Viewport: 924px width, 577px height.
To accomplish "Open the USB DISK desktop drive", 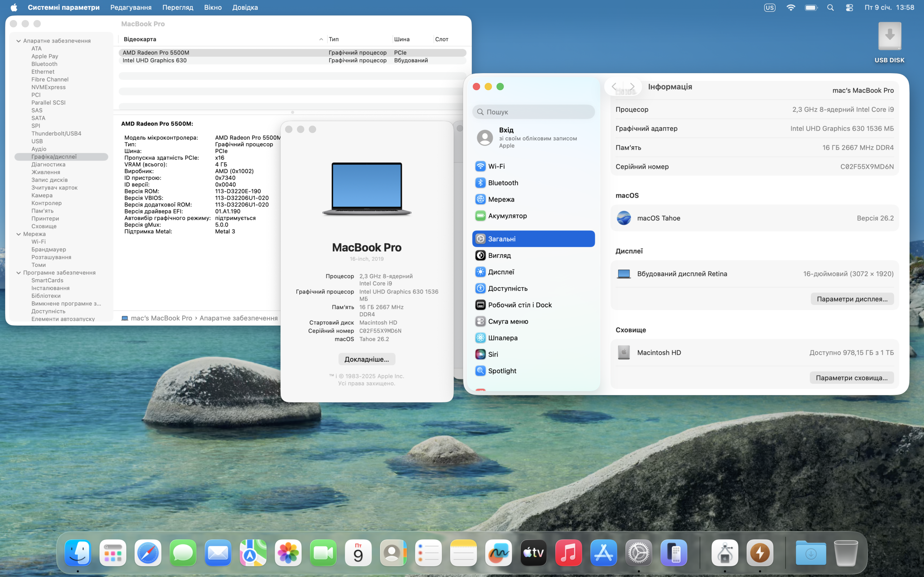I will point(889,36).
